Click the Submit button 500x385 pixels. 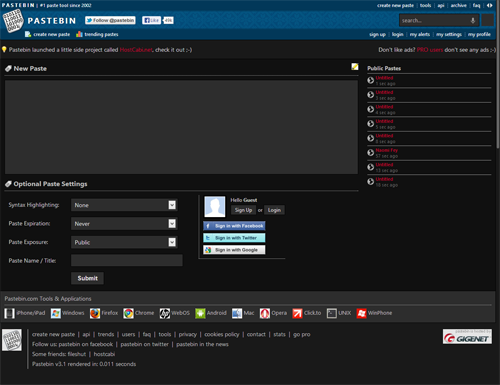87,278
